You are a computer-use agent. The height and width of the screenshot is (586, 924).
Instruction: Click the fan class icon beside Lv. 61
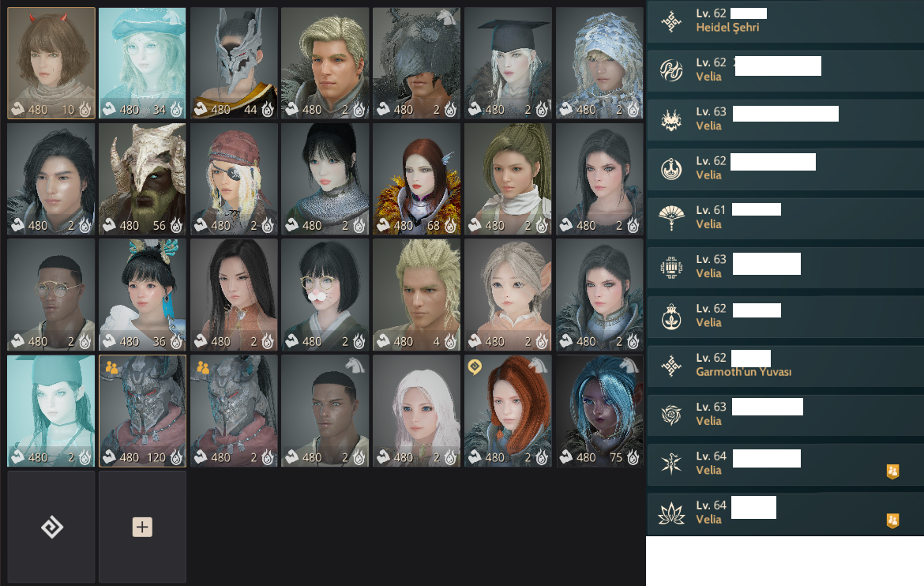point(671,217)
